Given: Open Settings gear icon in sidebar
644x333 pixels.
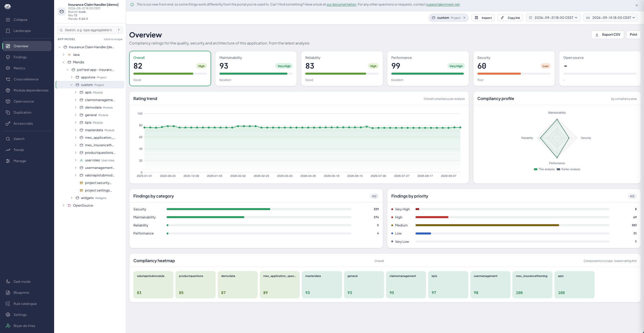Looking at the screenshot, I should click(x=8, y=315).
